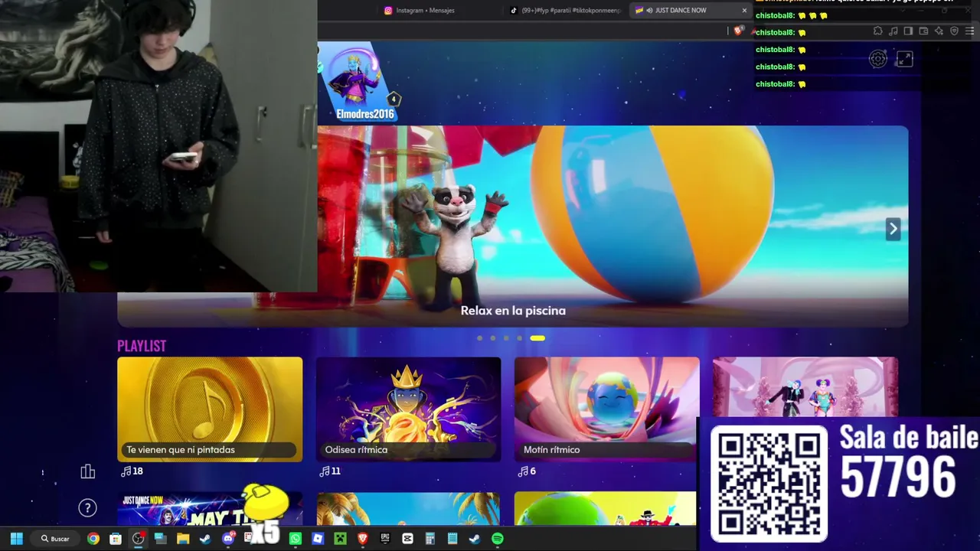Viewport: 980px width, 551px height.
Task: Open Calculator from the taskbar
Action: pyautogui.click(x=430, y=539)
